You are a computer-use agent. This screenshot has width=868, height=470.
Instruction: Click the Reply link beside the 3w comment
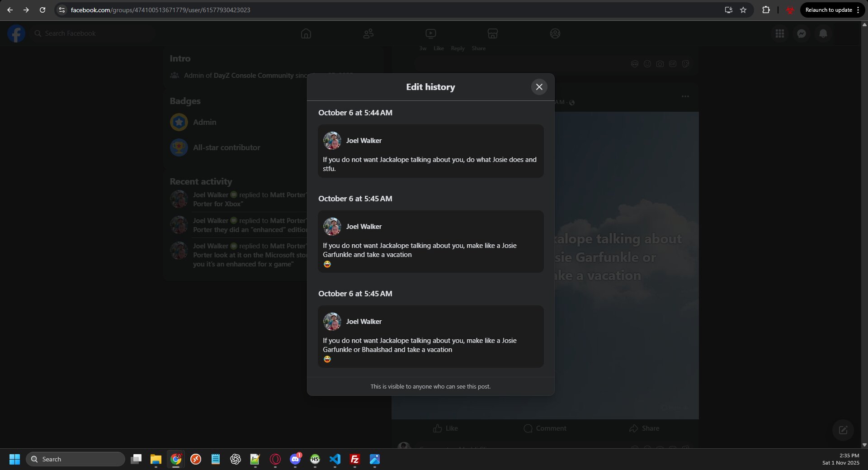[x=458, y=48]
